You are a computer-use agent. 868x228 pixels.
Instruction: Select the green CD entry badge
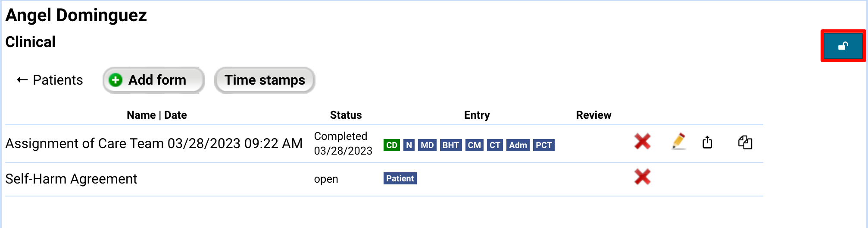point(392,145)
